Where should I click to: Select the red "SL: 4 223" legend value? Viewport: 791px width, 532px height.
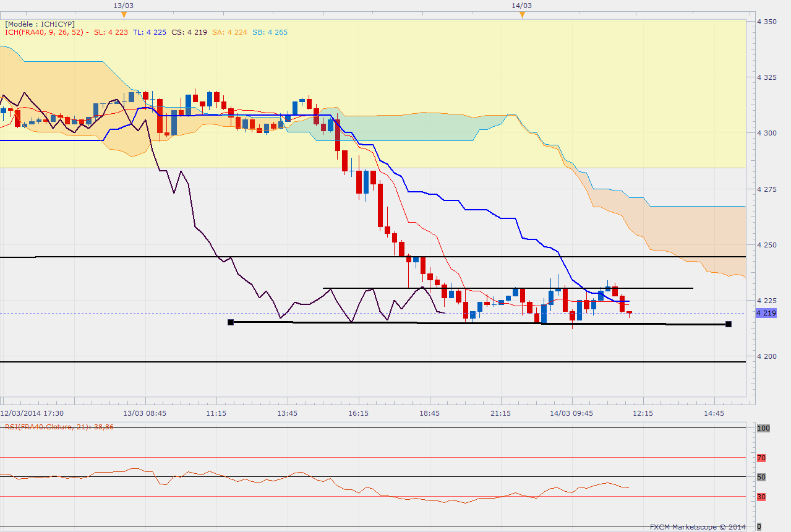tap(111, 32)
